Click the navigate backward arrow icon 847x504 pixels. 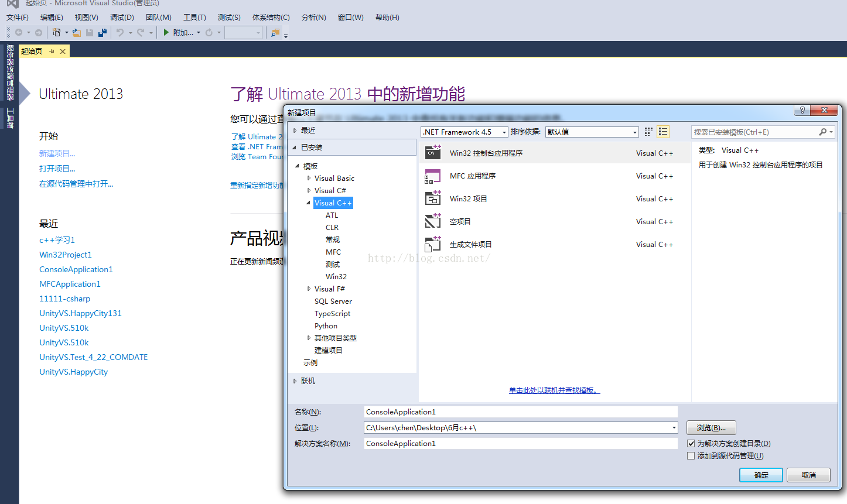(19, 33)
